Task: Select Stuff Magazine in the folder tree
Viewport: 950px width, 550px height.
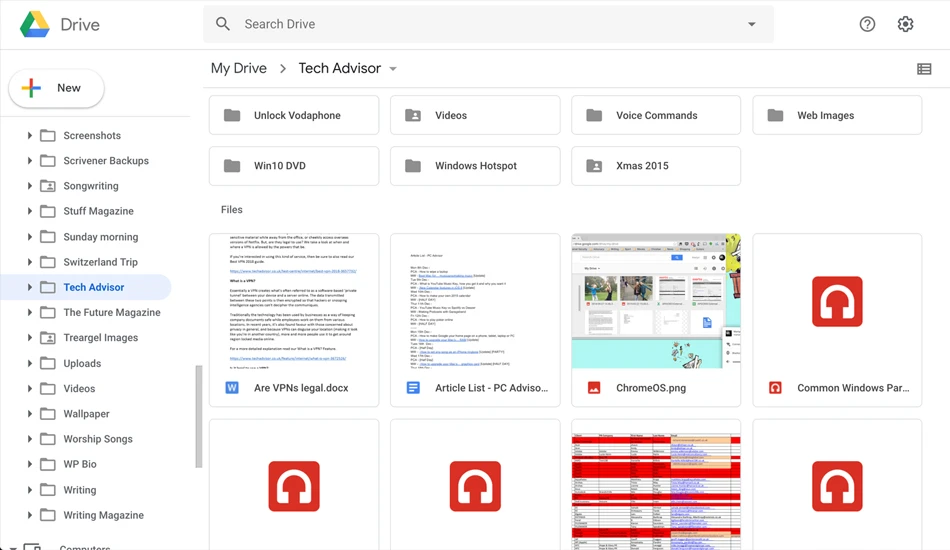Action: click(98, 211)
